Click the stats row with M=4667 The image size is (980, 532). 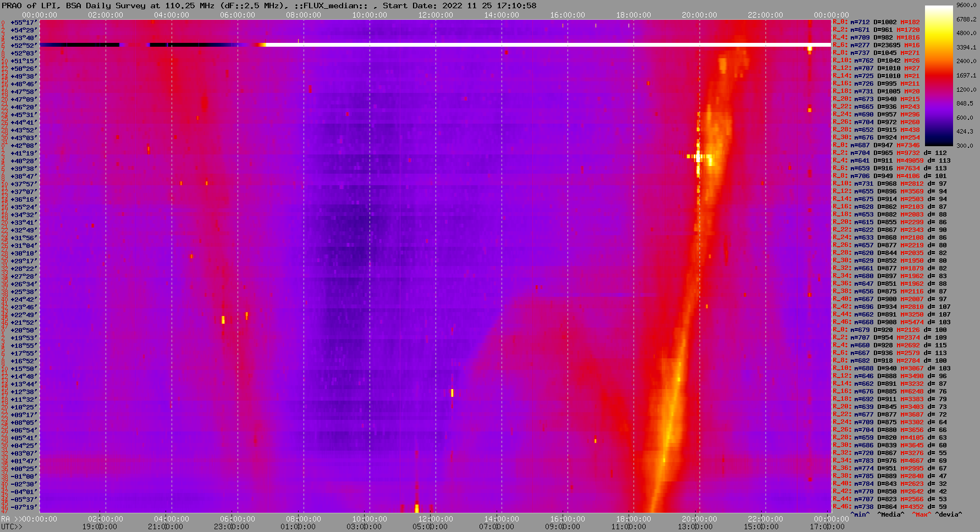(890, 461)
